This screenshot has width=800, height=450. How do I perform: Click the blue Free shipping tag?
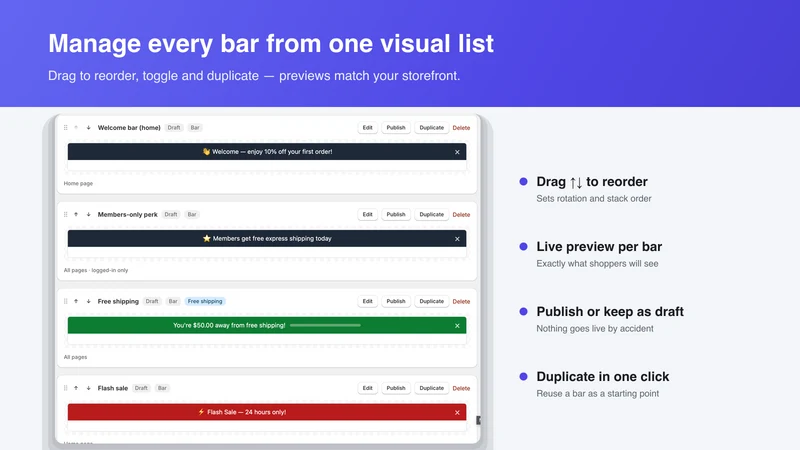(x=205, y=301)
